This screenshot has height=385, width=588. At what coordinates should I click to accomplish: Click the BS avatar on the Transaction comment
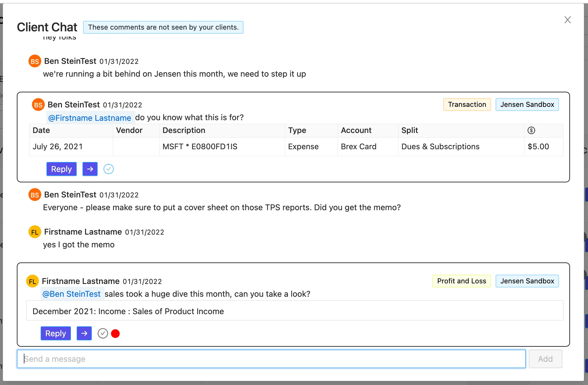coord(38,105)
